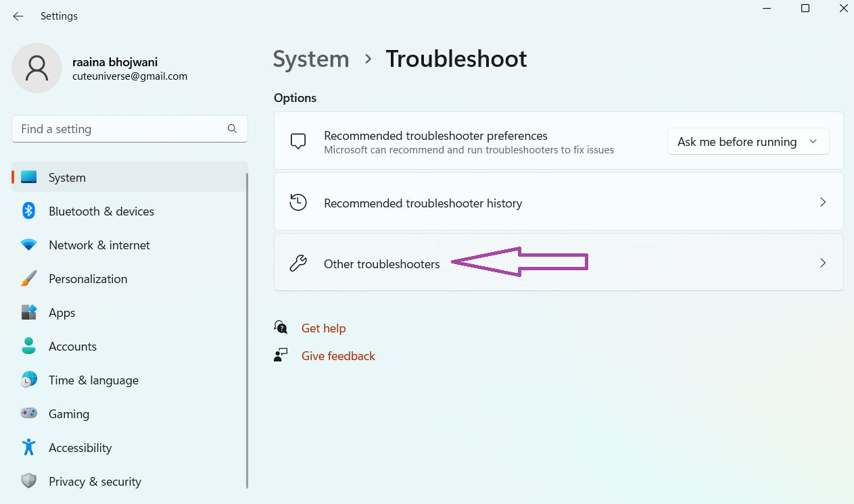
Task: Click the user profile avatar picture
Action: [37, 68]
